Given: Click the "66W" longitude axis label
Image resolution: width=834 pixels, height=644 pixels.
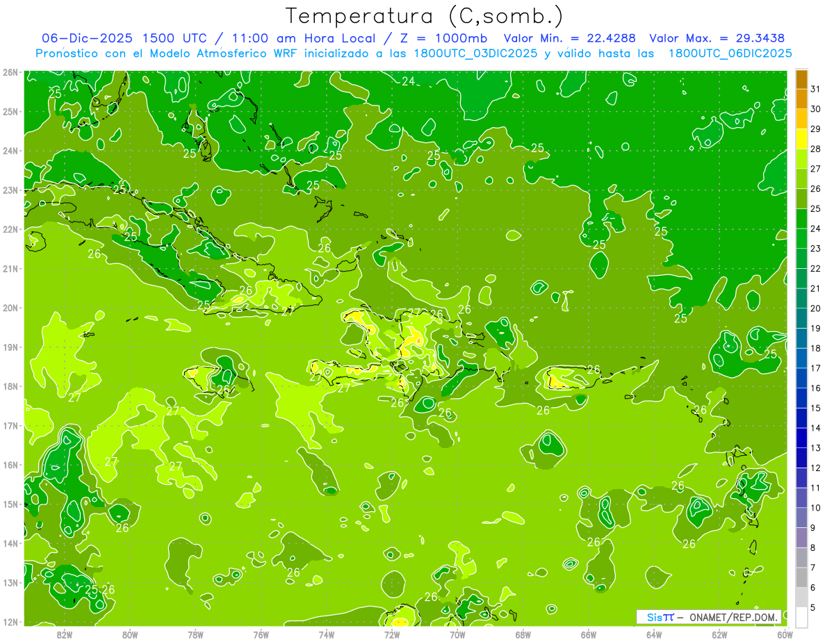Looking at the screenshot, I should tap(589, 635).
